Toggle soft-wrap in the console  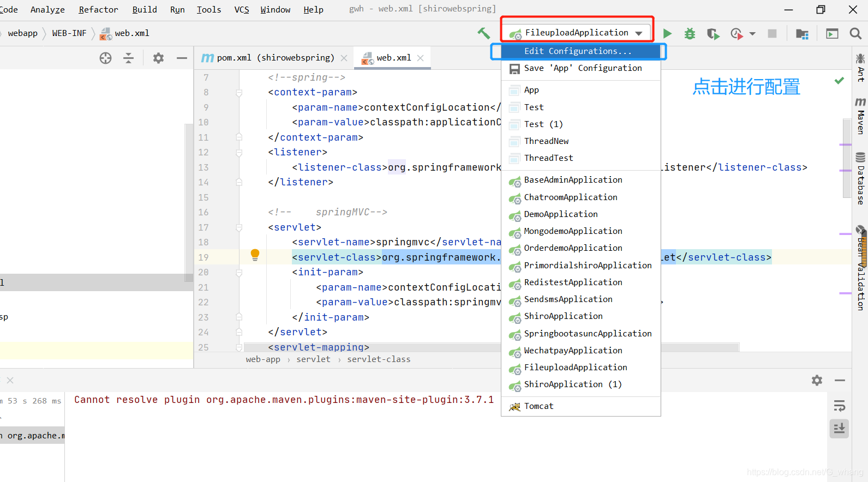click(840, 406)
